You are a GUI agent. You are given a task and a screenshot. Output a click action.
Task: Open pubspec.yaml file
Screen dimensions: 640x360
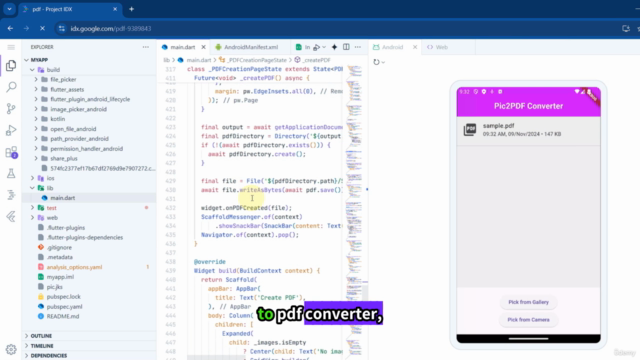64,307
